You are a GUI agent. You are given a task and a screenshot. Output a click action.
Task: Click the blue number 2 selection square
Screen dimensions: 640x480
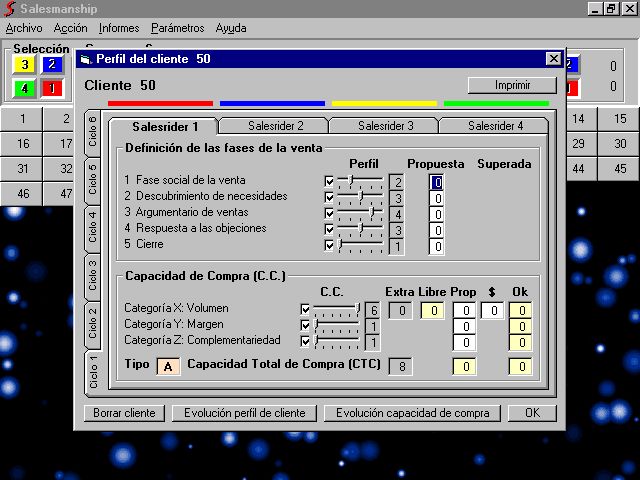pos(52,65)
